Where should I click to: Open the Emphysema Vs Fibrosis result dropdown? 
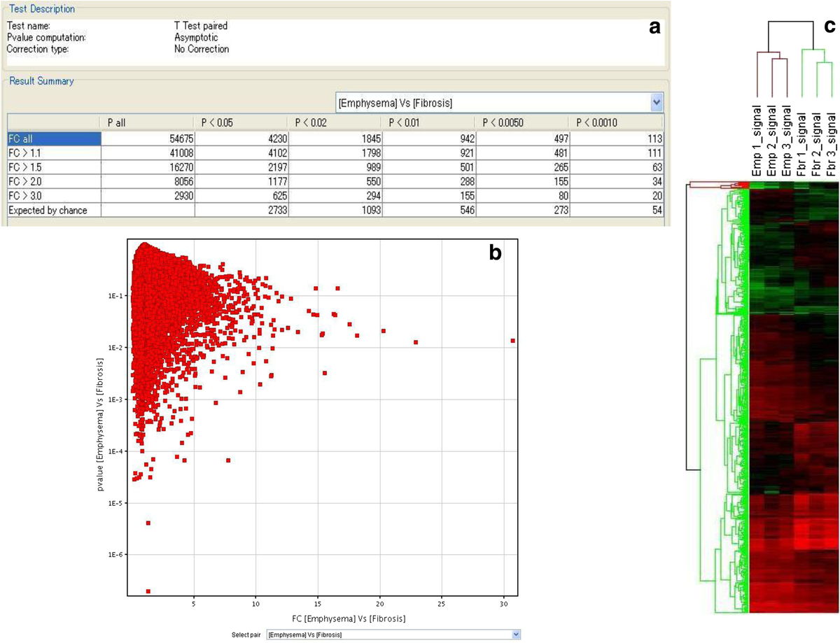(499, 103)
